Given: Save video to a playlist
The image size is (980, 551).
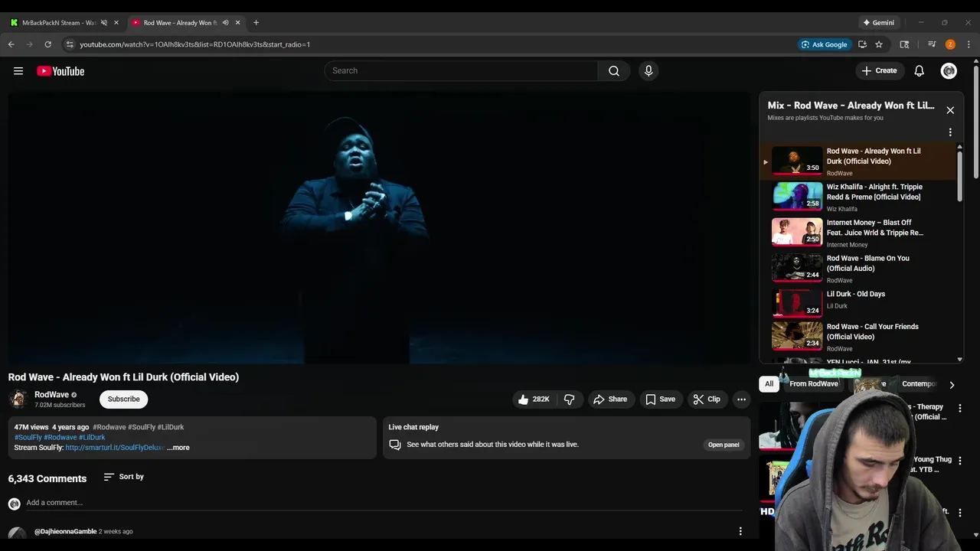Looking at the screenshot, I should [660, 399].
